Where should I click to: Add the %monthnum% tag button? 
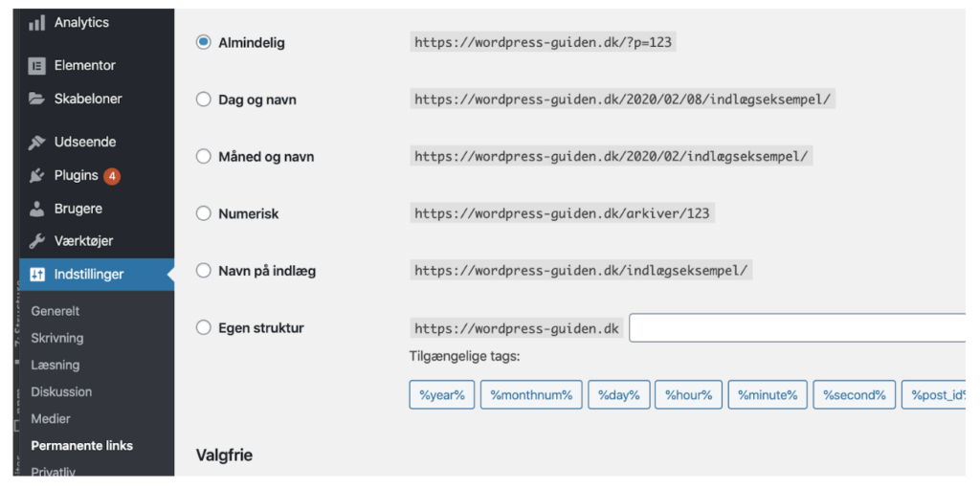(531, 394)
